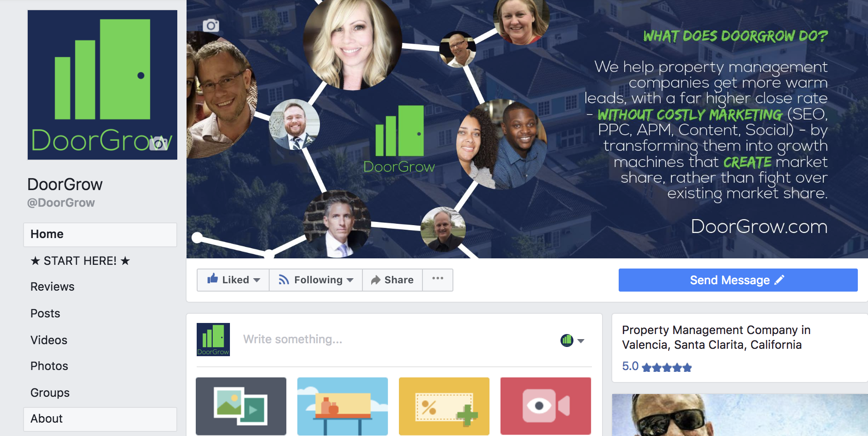Click the 5.0 star rating
The height and width of the screenshot is (436, 868).
[657, 367]
